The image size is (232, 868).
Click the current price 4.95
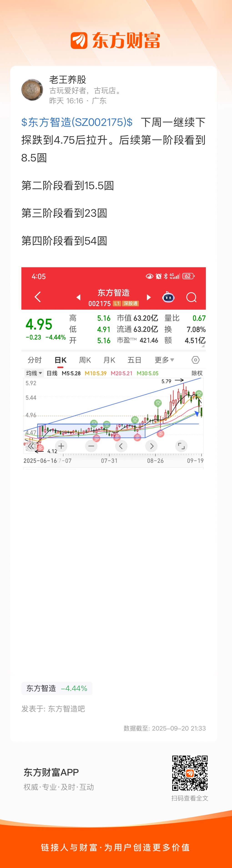(39, 324)
